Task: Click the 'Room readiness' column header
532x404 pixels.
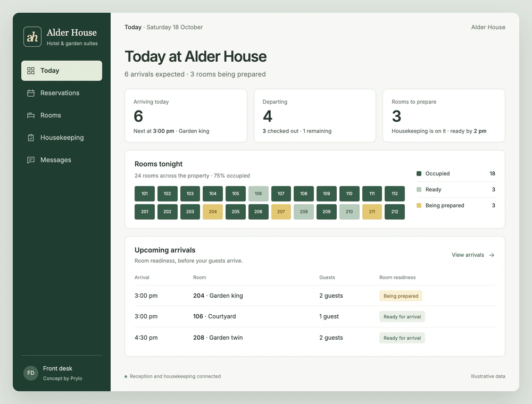Action: [397, 277]
